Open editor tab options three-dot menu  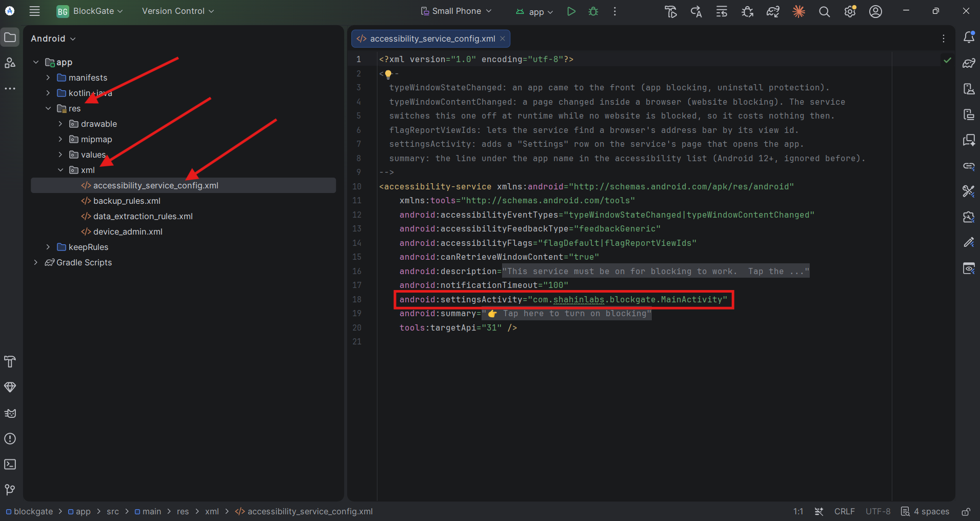click(943, 38)
